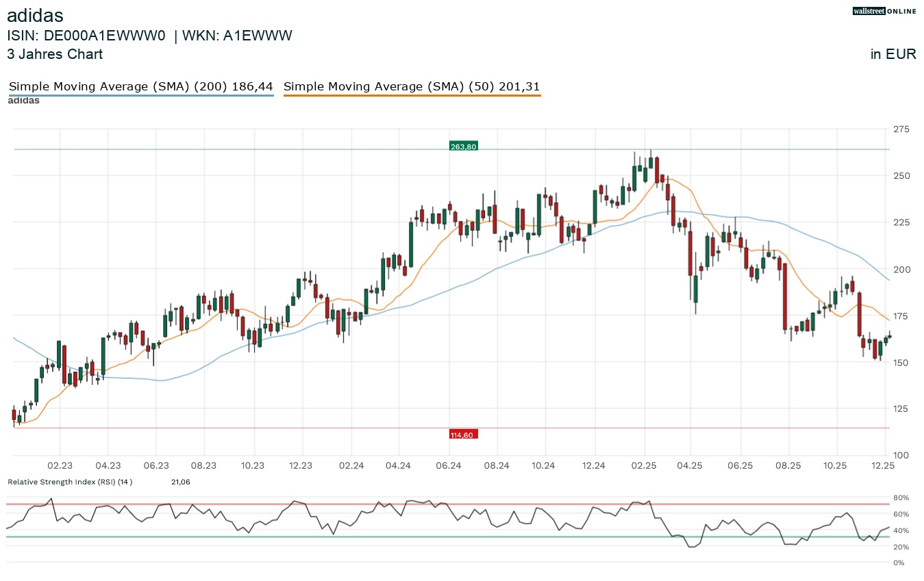Viewport: 924px width, 581px height.
Task: Open the in EUR currency selector
Action: 893,54
